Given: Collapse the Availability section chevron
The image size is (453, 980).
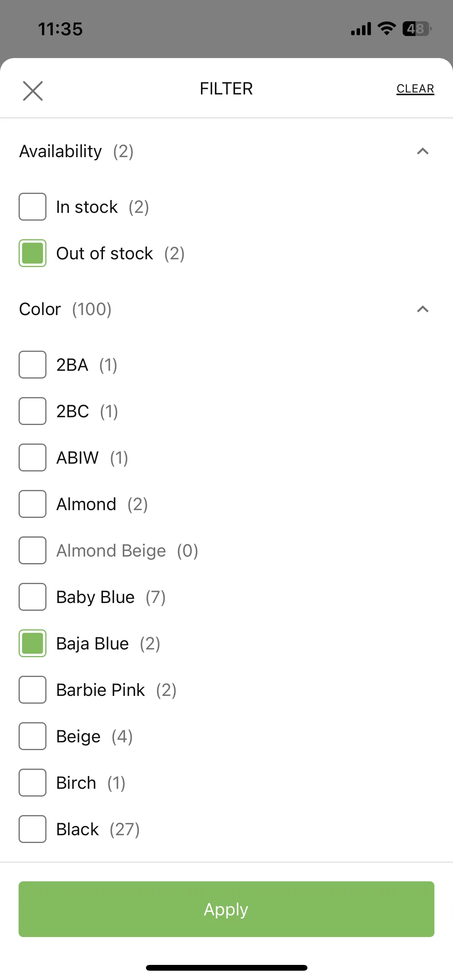Looking at the screenshot, I should (x=423, y=151).
